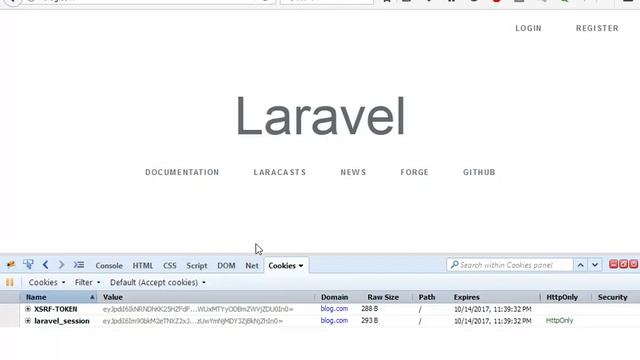Click the laravel_session cookie value text
Viewport: 640px width, 360px height.
pyautogui.click(x=193, y=321)
